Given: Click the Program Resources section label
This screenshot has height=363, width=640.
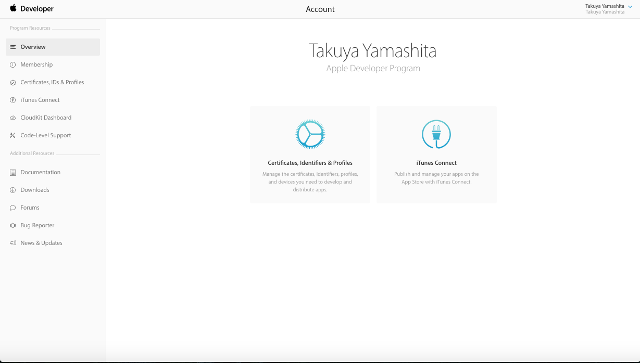Looking at the screenshot, I should [30, 28].
